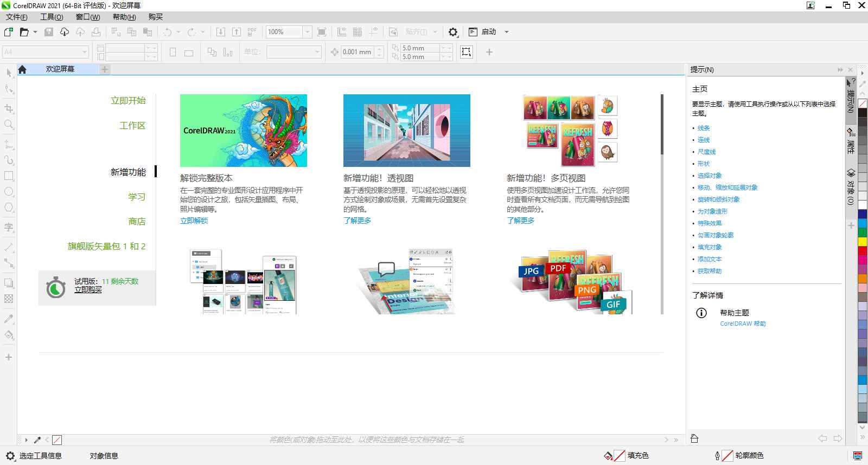Click the Import icon in toolbar
The image size is (868, 465).
tap(220, 32)
